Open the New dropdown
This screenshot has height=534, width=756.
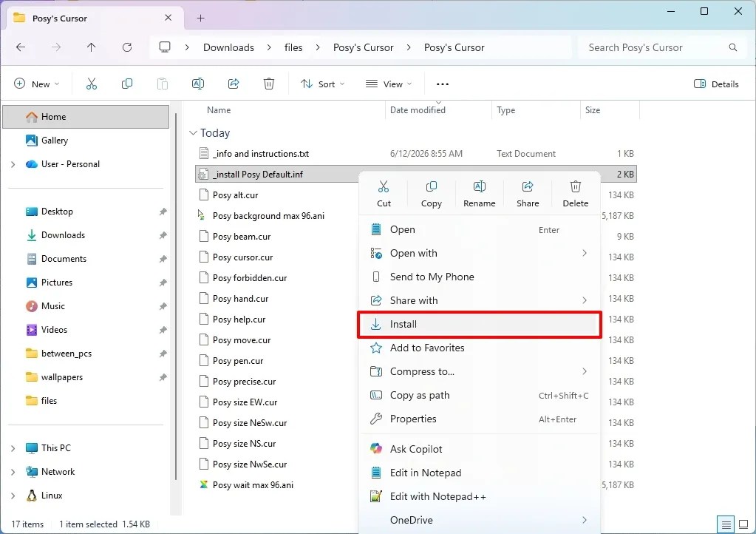(37, 84)
